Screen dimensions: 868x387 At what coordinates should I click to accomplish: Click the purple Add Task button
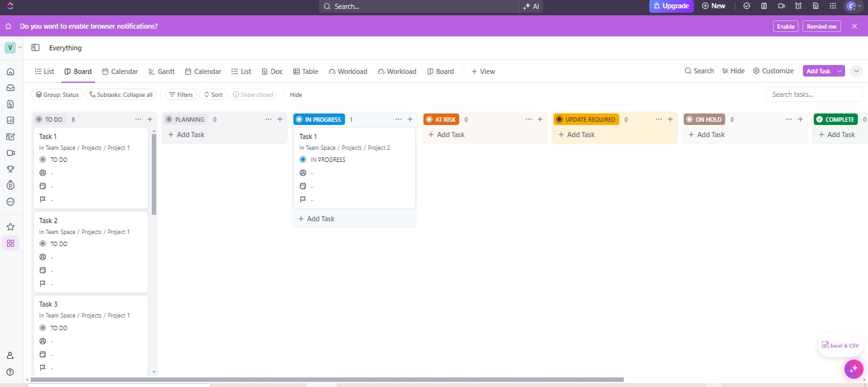tap(818, 71)
